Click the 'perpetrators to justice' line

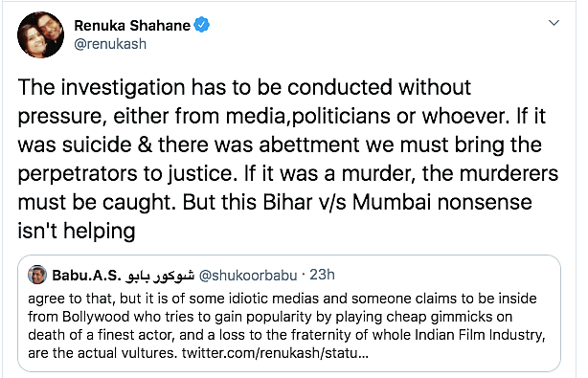tap(127, 174)
